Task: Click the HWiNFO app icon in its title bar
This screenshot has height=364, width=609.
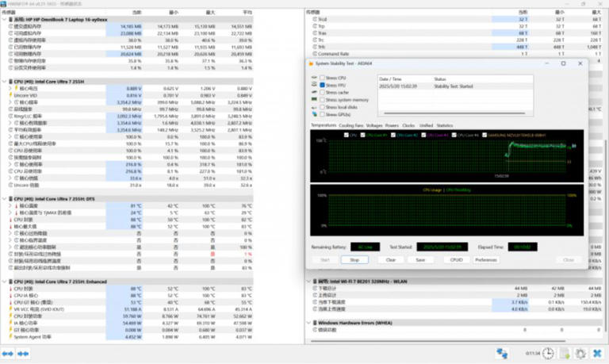Action: [x=3, y=3]
